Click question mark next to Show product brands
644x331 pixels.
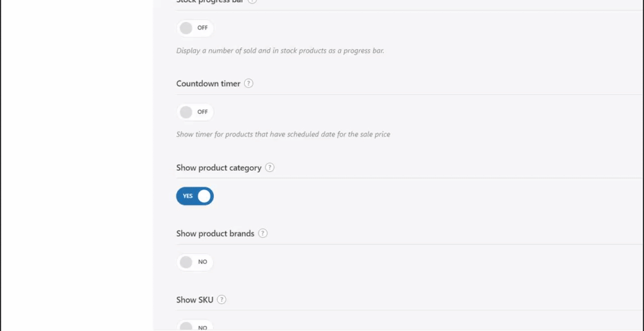263,234
